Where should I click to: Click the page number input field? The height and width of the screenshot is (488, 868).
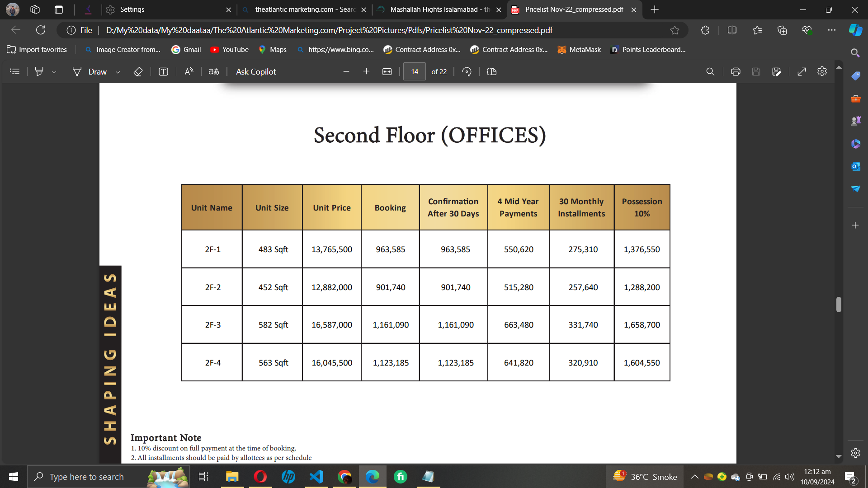(415, 71)
